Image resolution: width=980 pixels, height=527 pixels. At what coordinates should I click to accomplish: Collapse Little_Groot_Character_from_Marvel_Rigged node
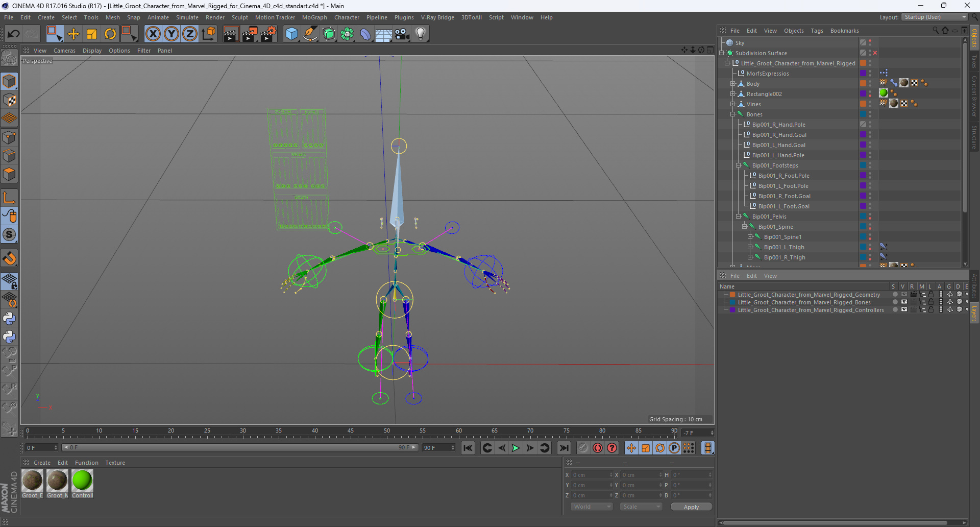tap(727, 63)
